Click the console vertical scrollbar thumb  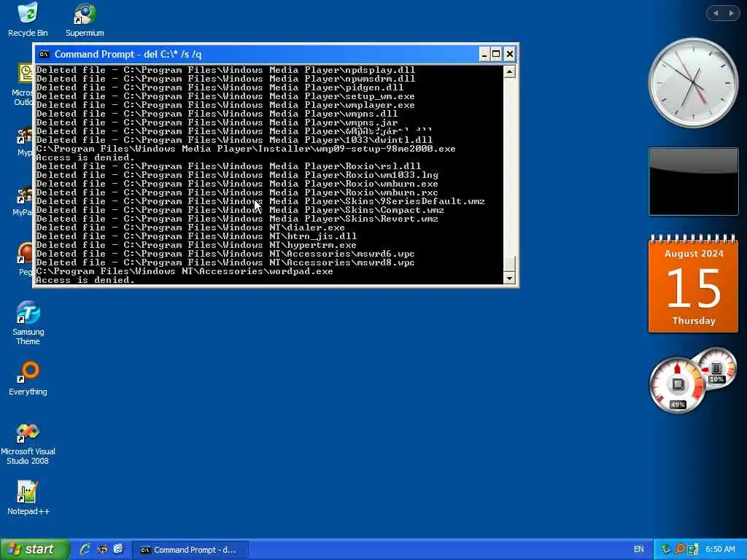509,263
